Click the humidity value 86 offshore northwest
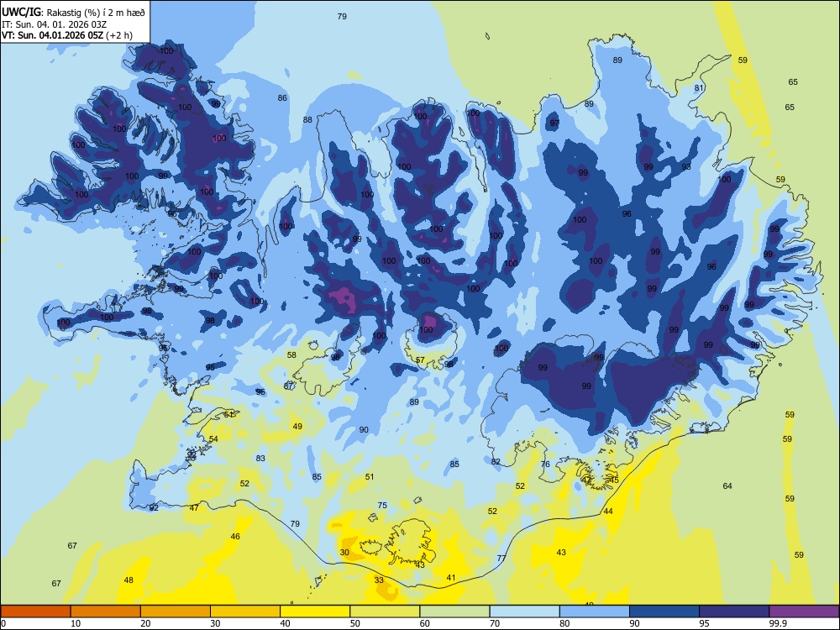 pyautogui.click(x=282, y=98)
